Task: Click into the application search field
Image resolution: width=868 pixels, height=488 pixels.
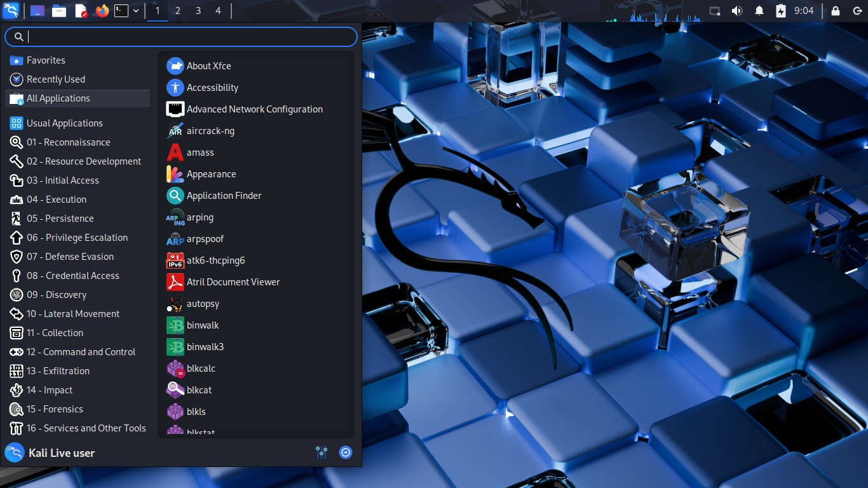Action: (191, 37)
